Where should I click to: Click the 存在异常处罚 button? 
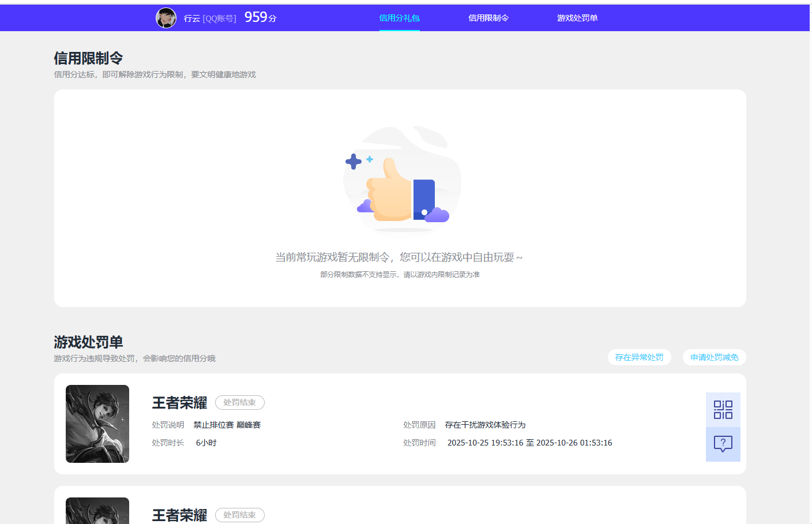point(639,357)
